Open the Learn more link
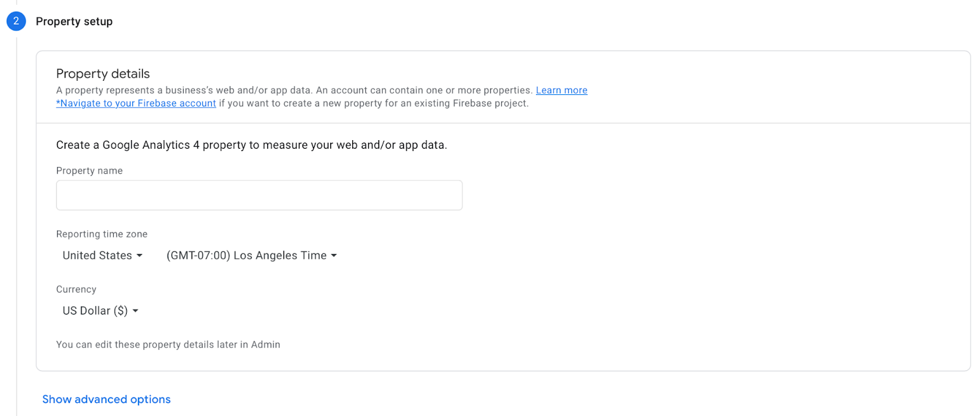 (x=562, y=91)
